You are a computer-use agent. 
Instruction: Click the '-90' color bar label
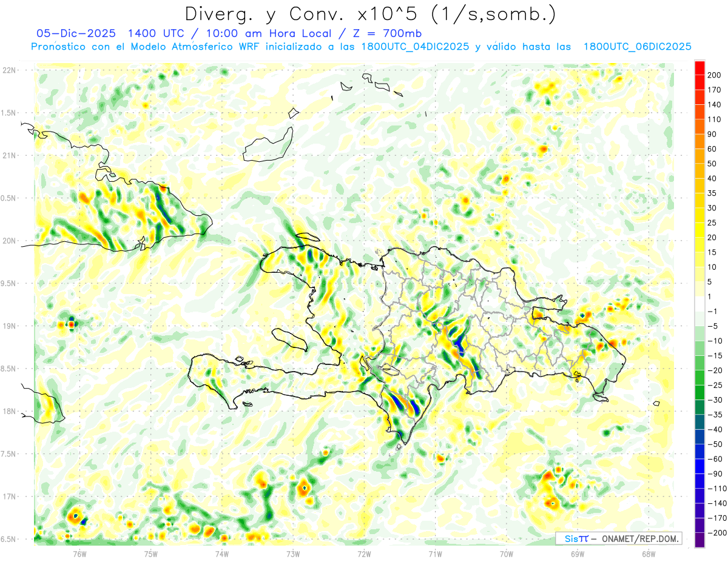pos(716,474)
